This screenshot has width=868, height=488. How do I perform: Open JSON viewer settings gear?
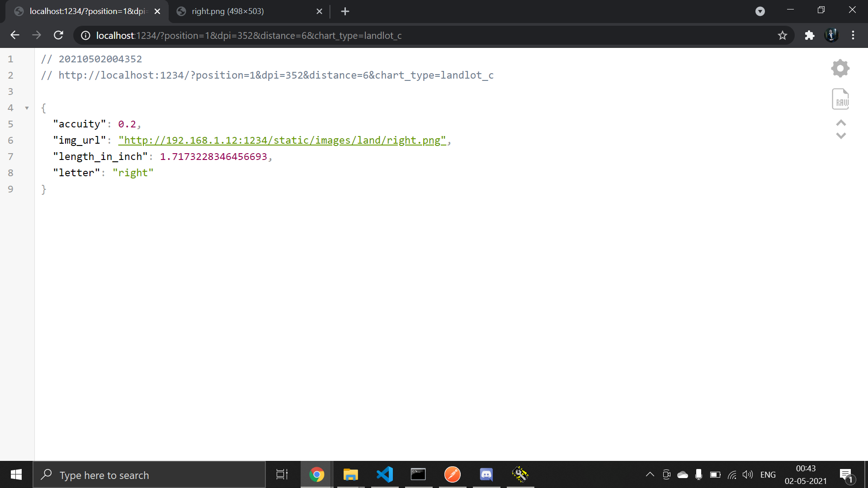pyautogui.click(x=840, y=68)
